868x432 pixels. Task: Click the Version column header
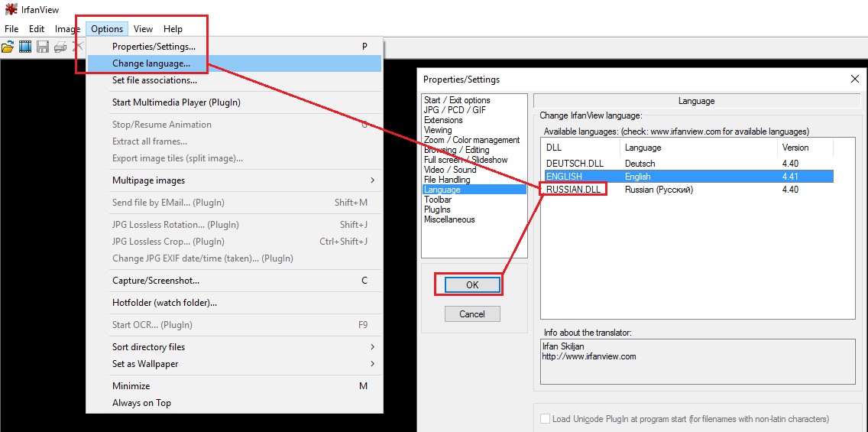coord(805,148)
